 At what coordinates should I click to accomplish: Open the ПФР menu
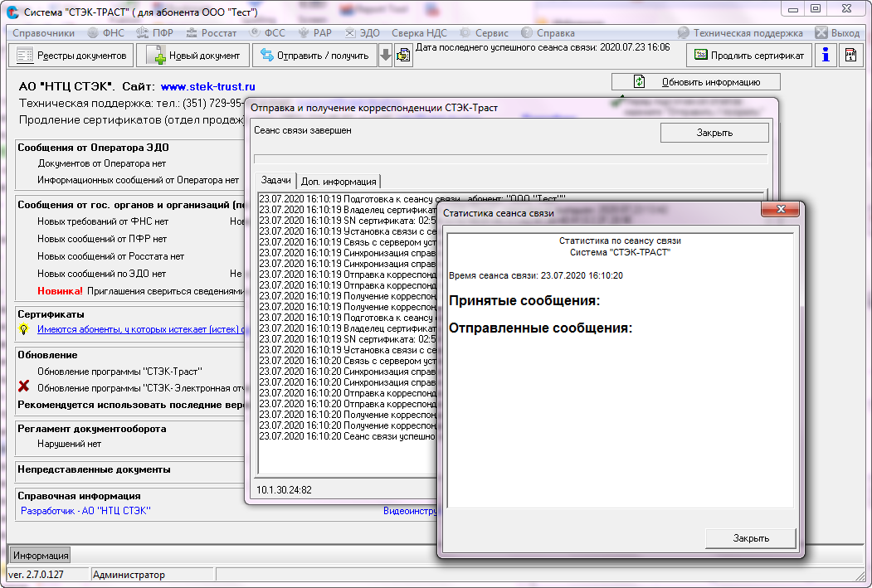coord(155,33)
